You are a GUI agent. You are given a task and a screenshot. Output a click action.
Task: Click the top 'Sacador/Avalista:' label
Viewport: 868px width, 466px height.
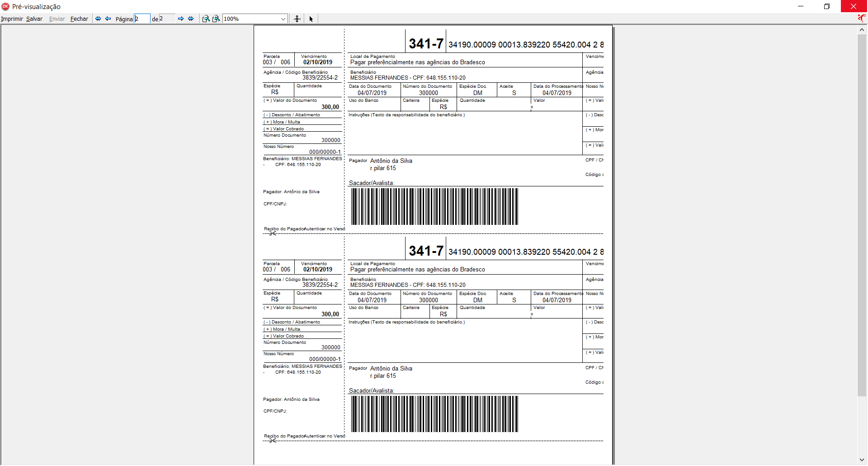pyautogui.click(x=372, y=183)
